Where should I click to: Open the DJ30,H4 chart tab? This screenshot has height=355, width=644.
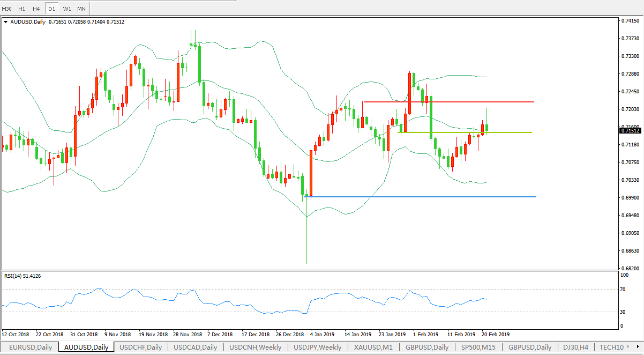click(576, 347)
